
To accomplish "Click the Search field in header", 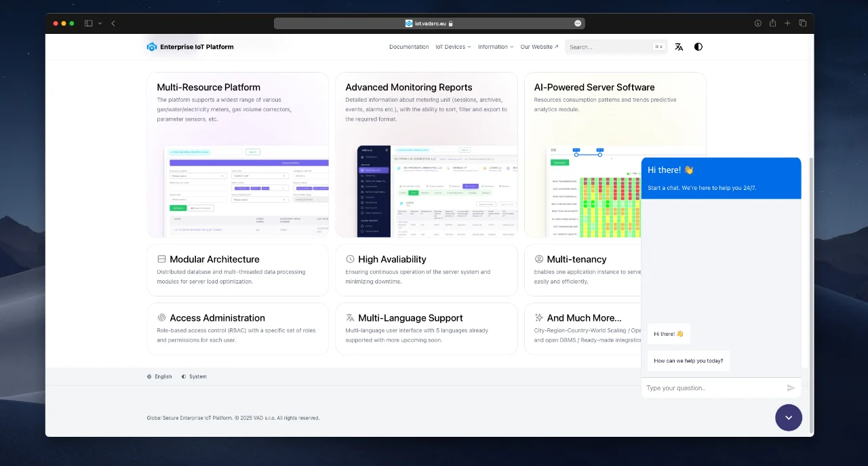I will [x=607, y=47].
